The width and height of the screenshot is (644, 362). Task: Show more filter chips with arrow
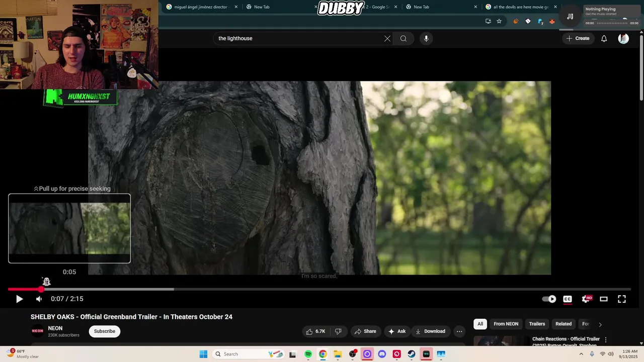[x=600, y=324]
